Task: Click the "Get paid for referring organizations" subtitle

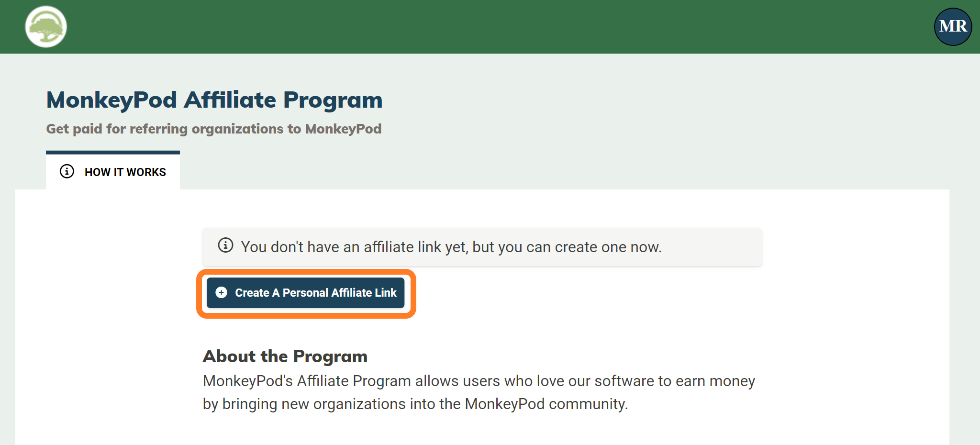Action: [214, 129]
